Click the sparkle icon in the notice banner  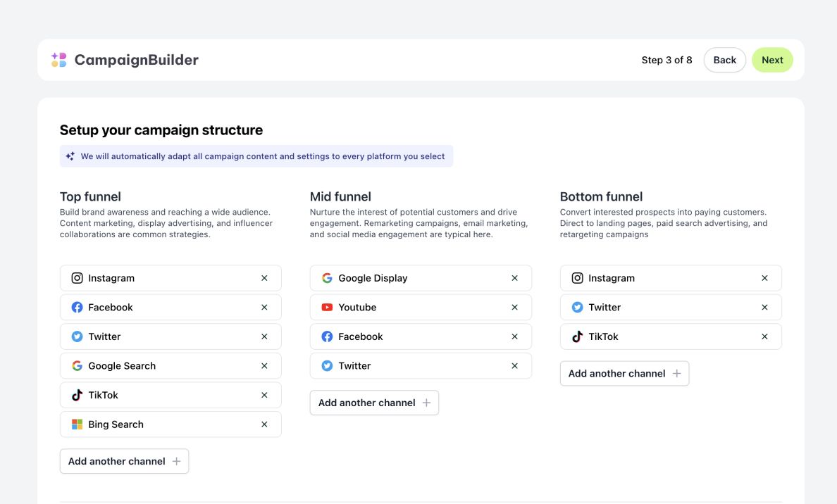point(70,156)
